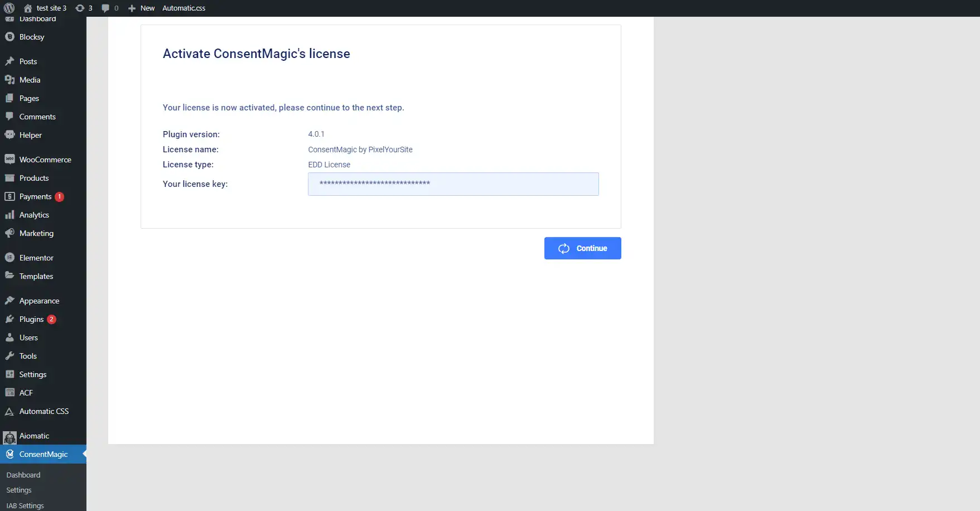Open the Automatic.css admin bar menu
Viewport: 980px width, 511px height.
(184, 8)
